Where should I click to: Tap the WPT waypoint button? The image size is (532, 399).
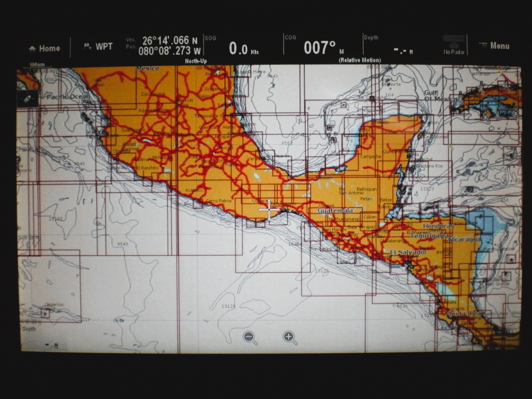(x=104, y=47)
